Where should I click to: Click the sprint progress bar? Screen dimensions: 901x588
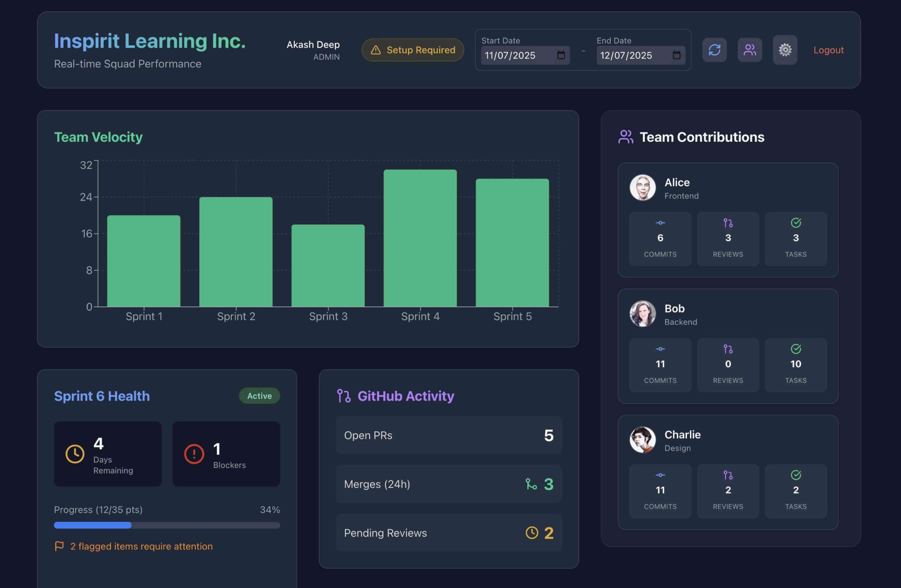167,526
